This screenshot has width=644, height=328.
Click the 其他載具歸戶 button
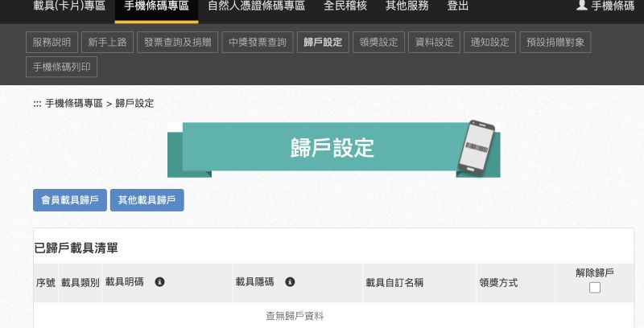click(147, 200)
